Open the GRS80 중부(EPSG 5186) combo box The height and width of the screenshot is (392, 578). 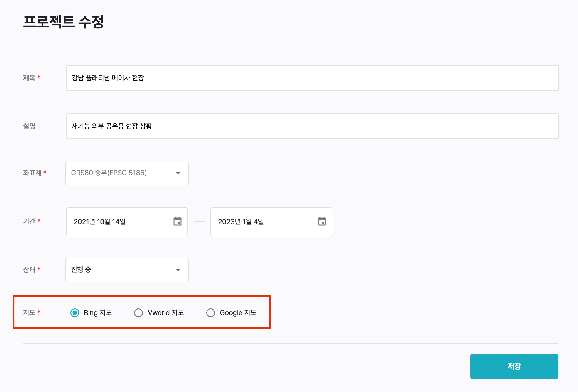click(x=117, y=173)
